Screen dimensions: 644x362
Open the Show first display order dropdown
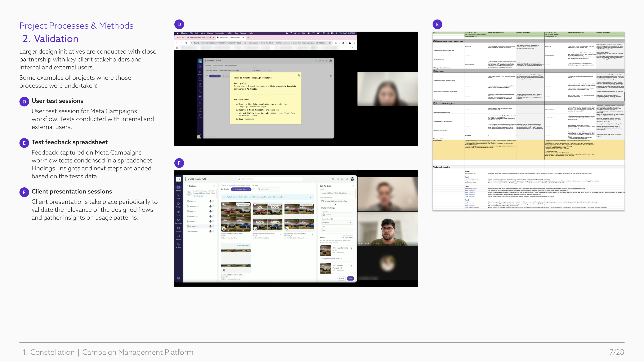(337, 222)
